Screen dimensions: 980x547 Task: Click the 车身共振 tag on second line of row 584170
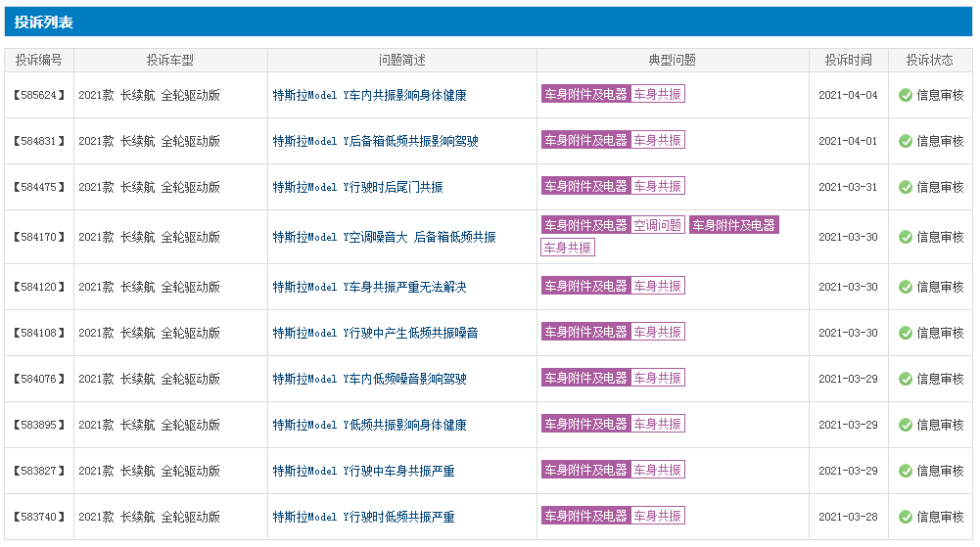click(568, 248)
